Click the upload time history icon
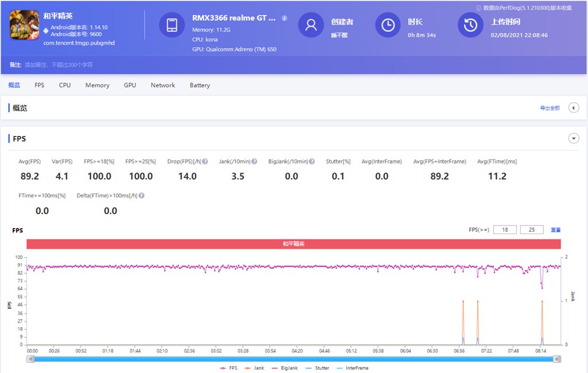Image resolution: width=588 pixels, height=373 pixels. 470,25
